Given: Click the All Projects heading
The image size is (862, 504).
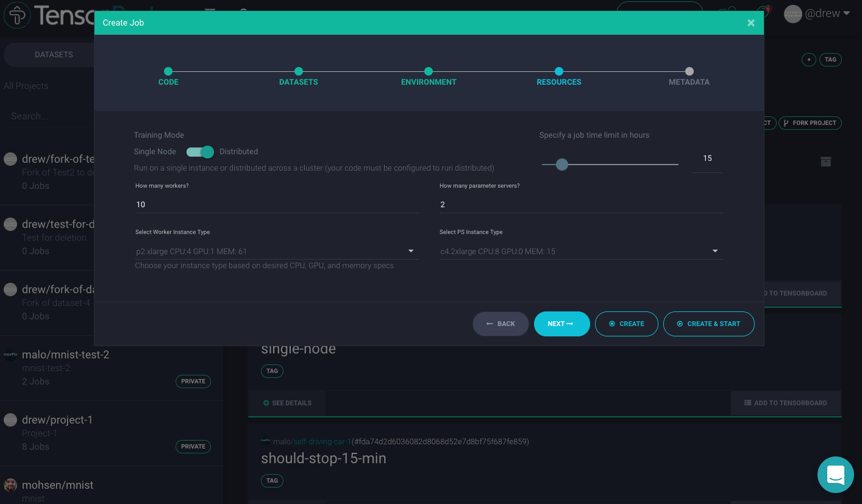Looking at the screenshot, I should (26, 86).
